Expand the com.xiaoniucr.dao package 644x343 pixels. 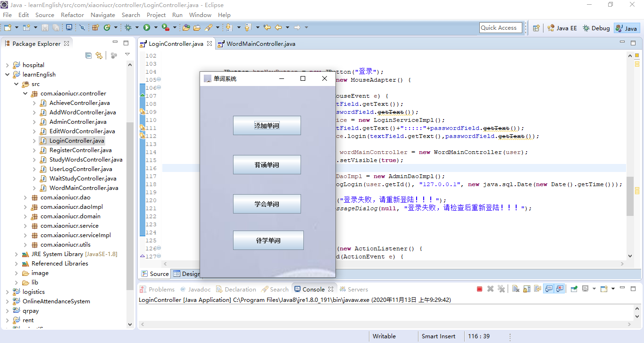click(25, 197)
